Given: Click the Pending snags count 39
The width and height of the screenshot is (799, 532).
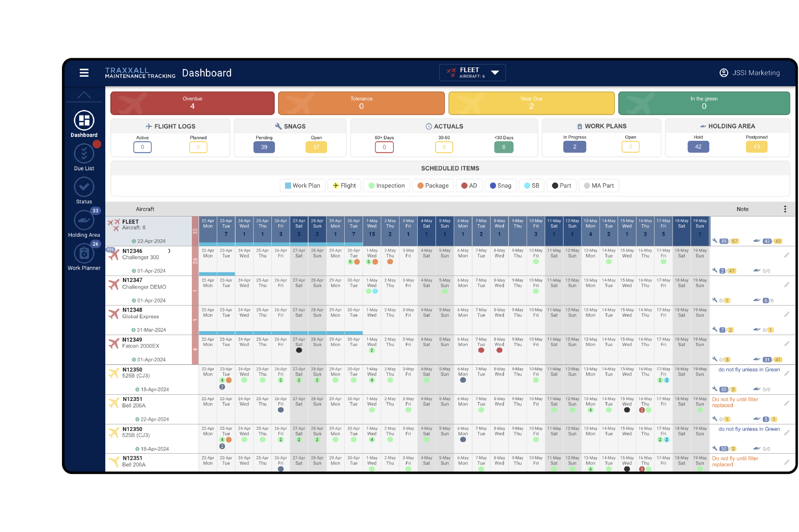Looking at the screenshot, I should coord(264,147).
